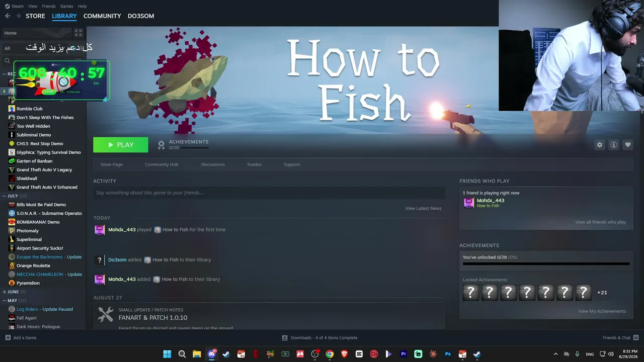Show game info icon
The height and width of the screenshot is (362, 644).
[x=613, y=145]
